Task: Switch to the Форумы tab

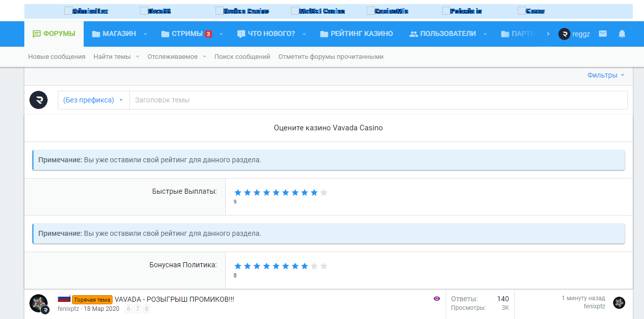Action: pos(54,34)
